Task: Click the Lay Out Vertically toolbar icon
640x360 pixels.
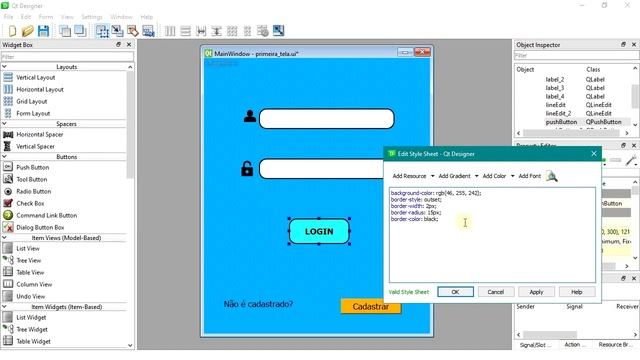Action: (185, 31)
